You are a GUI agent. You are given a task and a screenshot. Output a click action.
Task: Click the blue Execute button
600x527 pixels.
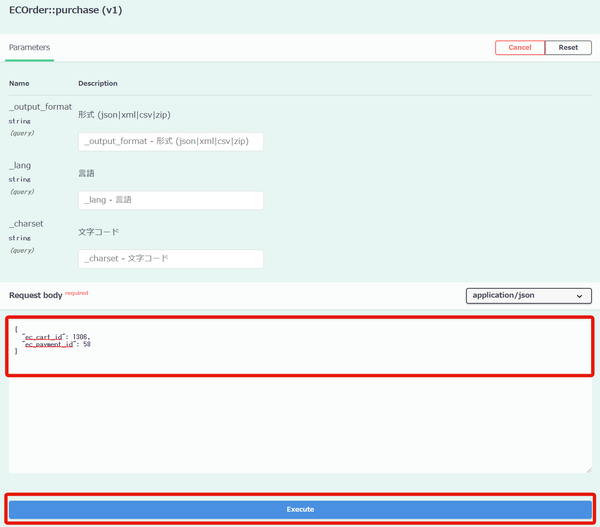tap(300, 509)
